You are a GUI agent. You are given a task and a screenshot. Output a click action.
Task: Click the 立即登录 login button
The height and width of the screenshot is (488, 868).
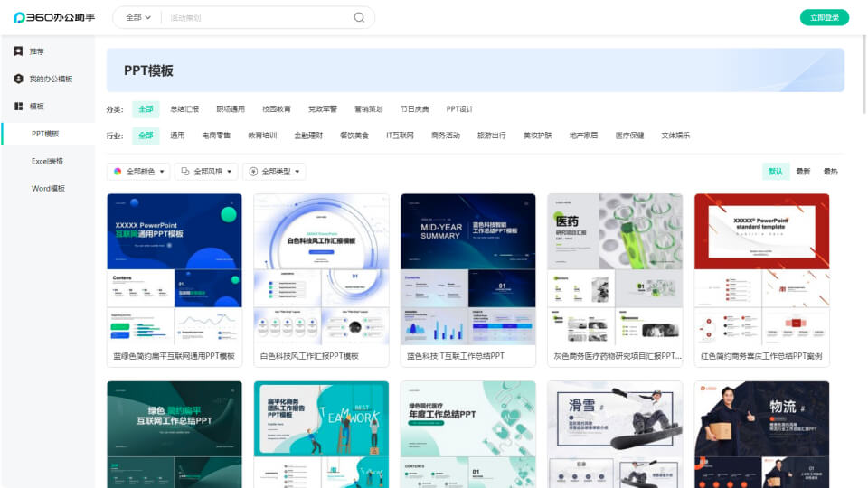[x=825, y=18]
